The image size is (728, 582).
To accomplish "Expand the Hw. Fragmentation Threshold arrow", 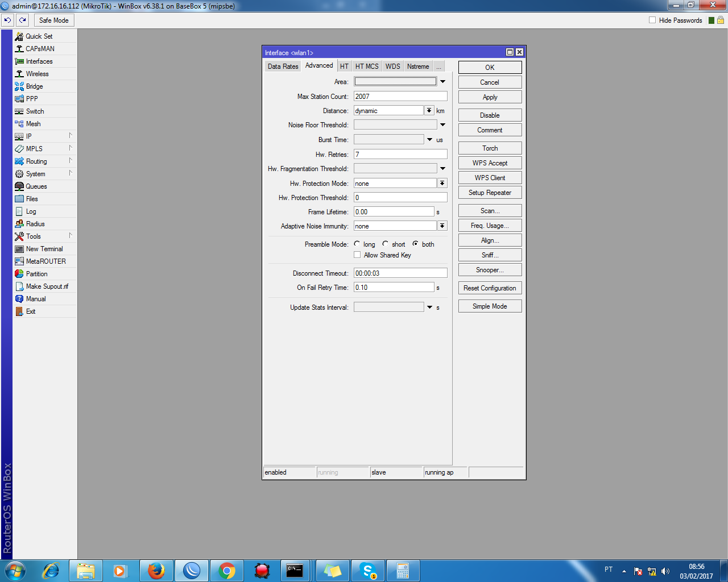I will 442,169.
